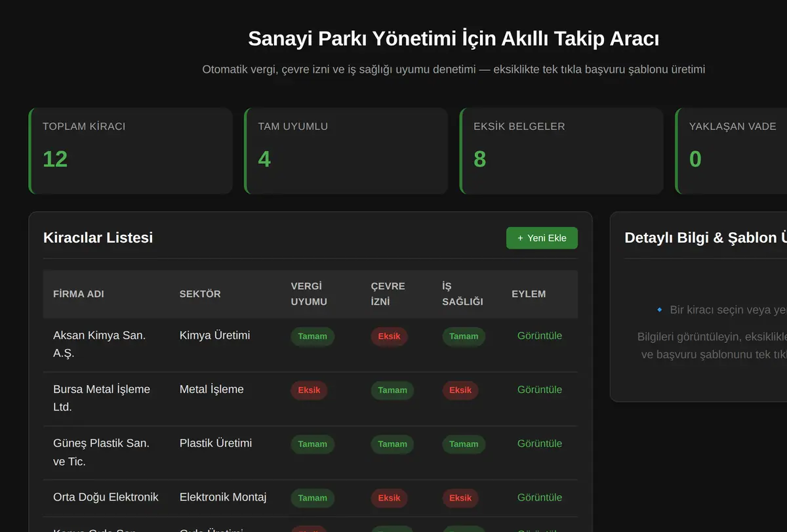Click the Firma Adı column header

pos(79,294)
